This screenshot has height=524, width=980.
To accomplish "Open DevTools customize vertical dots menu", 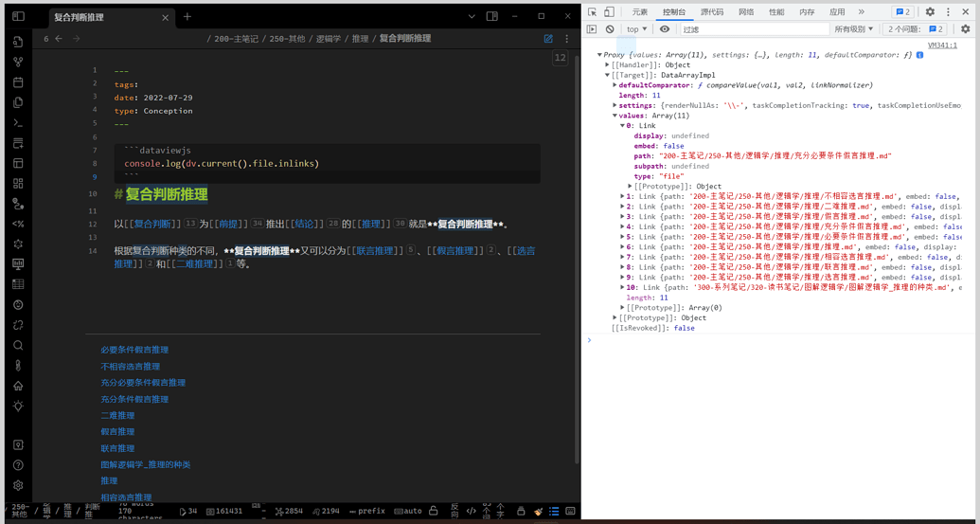I will point(948,11).
